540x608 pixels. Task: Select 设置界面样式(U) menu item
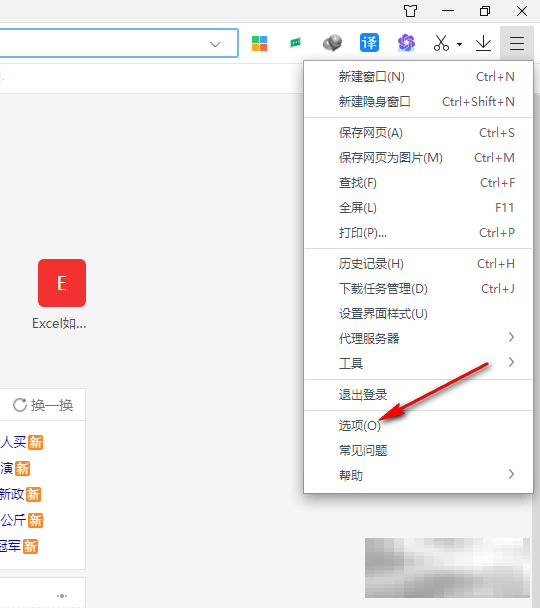click(x=419, y=314)
